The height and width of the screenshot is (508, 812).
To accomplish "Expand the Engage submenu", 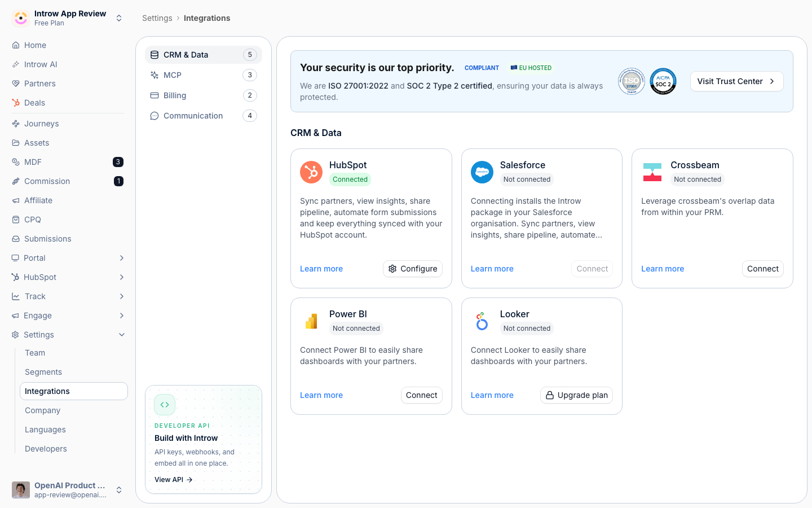I will pyautogui.click(x=122, y=316).
